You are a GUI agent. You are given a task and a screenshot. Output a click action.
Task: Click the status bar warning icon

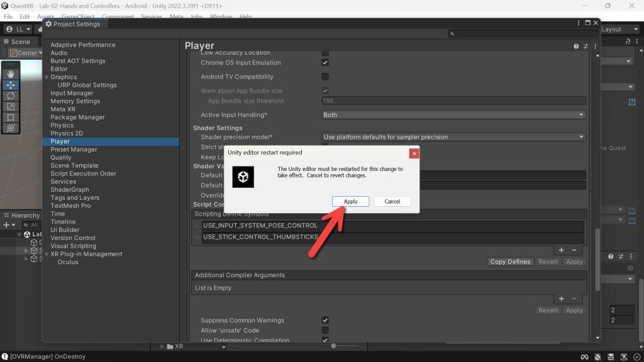click(4, 357)
